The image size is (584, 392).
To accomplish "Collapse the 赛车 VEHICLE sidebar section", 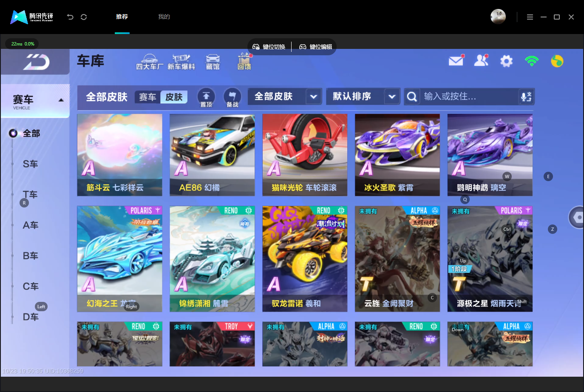I will 35,101.
